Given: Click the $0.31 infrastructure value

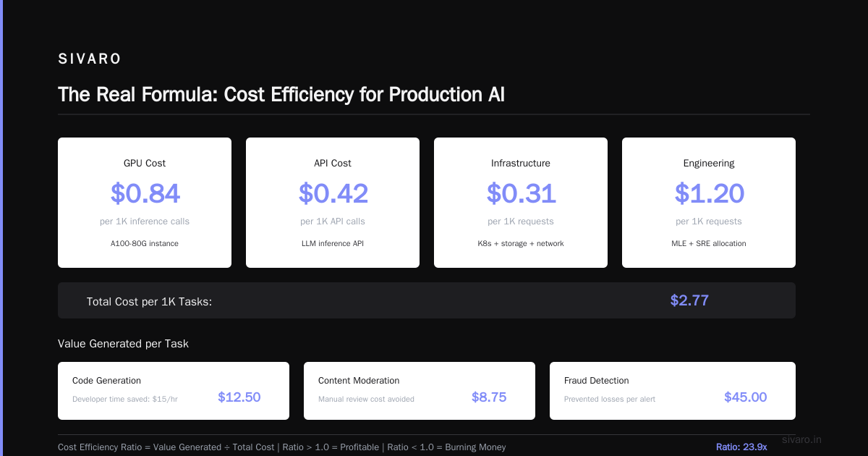Looking at the screenshot, I should pyautogui.click(x=521, y=193).
